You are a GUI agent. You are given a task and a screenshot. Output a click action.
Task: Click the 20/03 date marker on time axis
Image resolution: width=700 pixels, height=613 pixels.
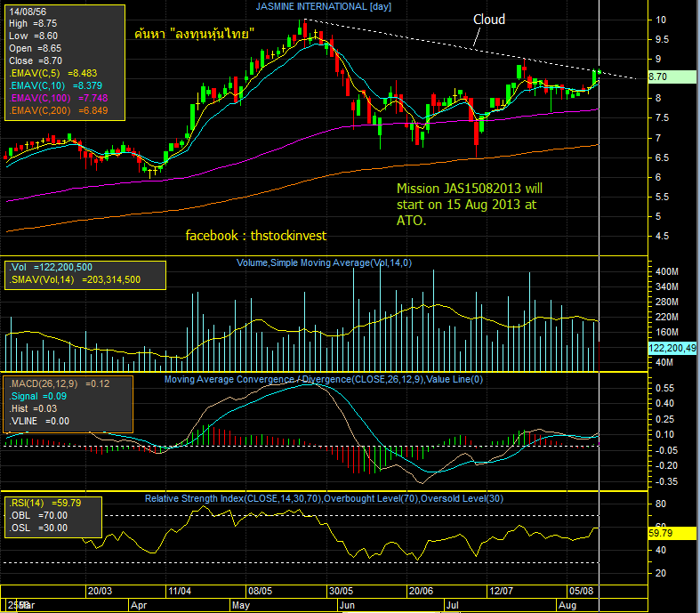[x=100, y=591]
